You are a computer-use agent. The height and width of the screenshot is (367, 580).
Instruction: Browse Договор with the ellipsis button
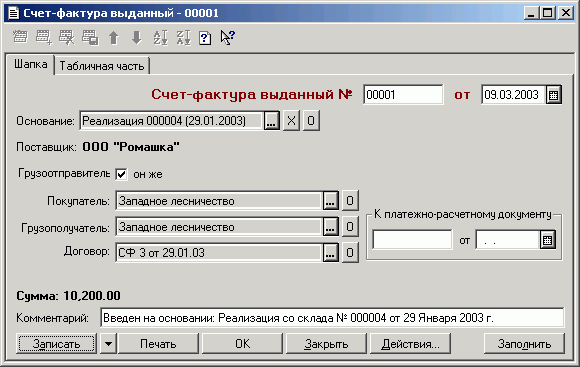coord(330,252)
